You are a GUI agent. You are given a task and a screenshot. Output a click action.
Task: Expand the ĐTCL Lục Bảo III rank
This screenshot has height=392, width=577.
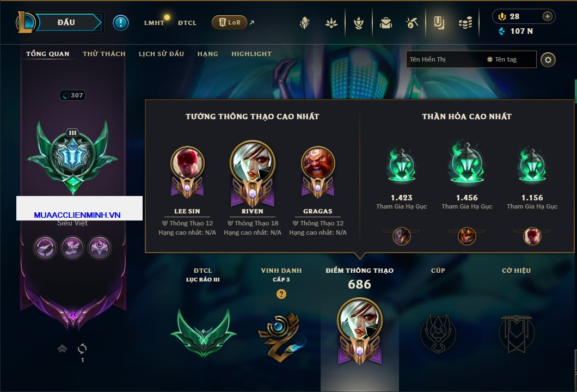pyautogui.click(x=202, y=312)
